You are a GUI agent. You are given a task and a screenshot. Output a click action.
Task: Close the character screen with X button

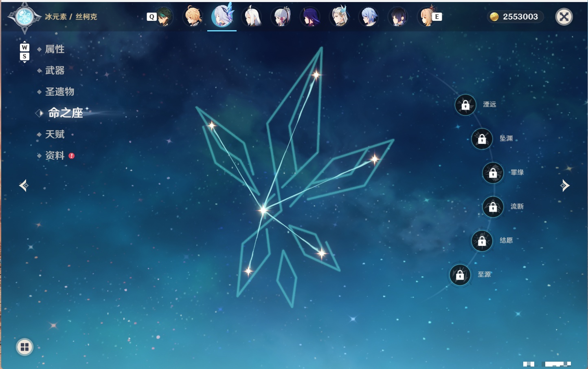pos(564,17)
